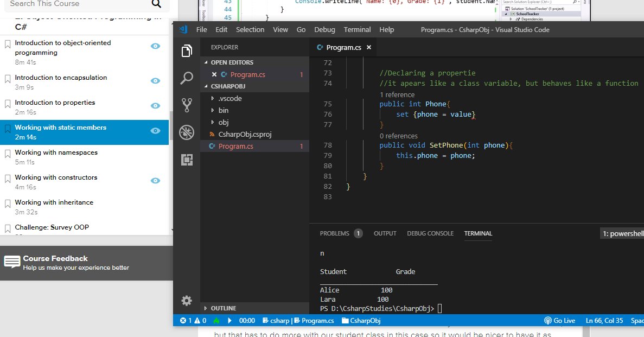Click the course search magnifier icon
644x337 pixels.
pos(156,4)
